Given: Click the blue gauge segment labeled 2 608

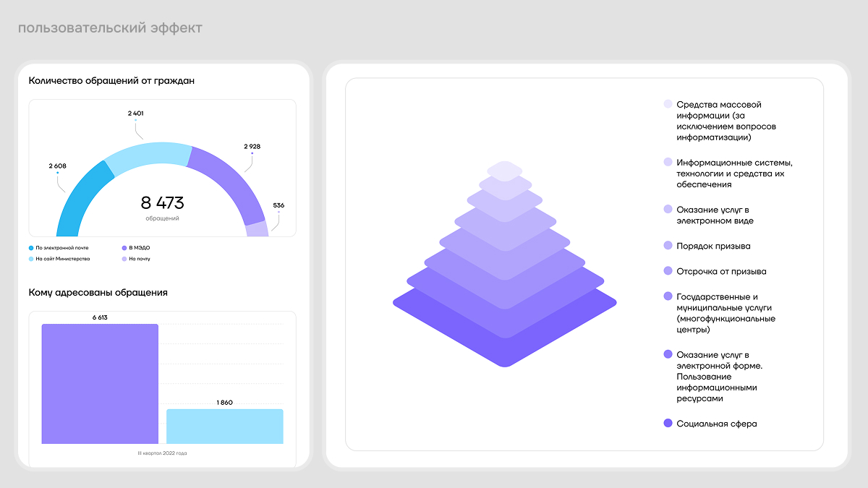Looking at the screenshot, I should click(x=80, y=194).
